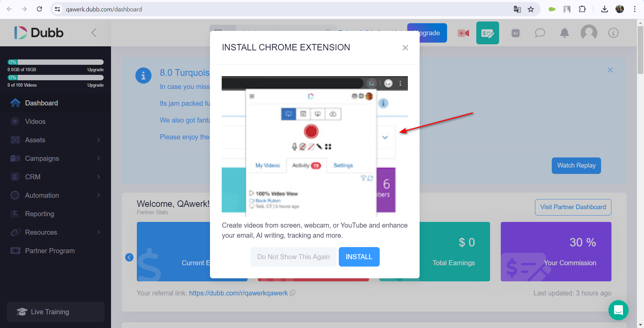This screenshot has width=644, height=328.
Task: Click the CRM contacts icon in sidebar
Action: [15, 177]
